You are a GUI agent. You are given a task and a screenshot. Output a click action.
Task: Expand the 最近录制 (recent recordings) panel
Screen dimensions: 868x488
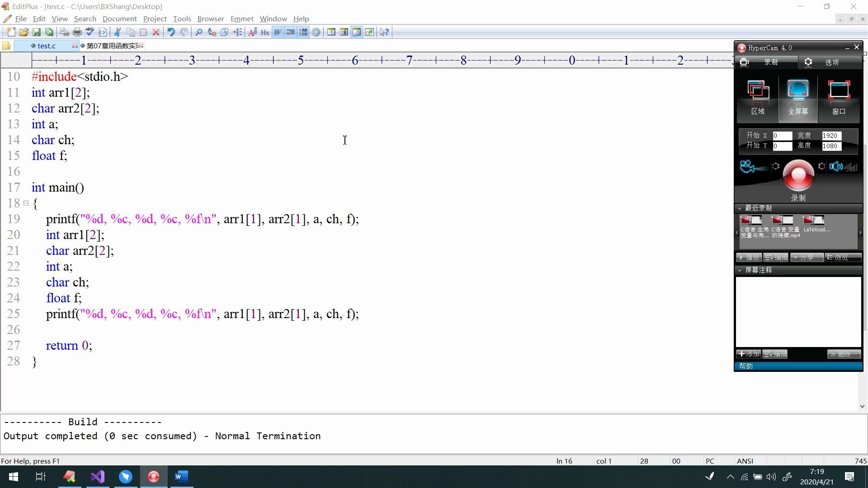point(741,207)
